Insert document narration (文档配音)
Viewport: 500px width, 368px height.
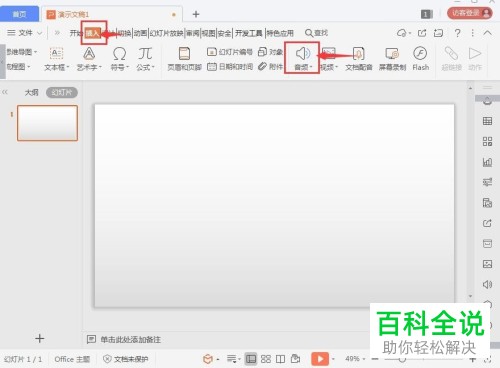pyautogui.click(x=359, y=59)
